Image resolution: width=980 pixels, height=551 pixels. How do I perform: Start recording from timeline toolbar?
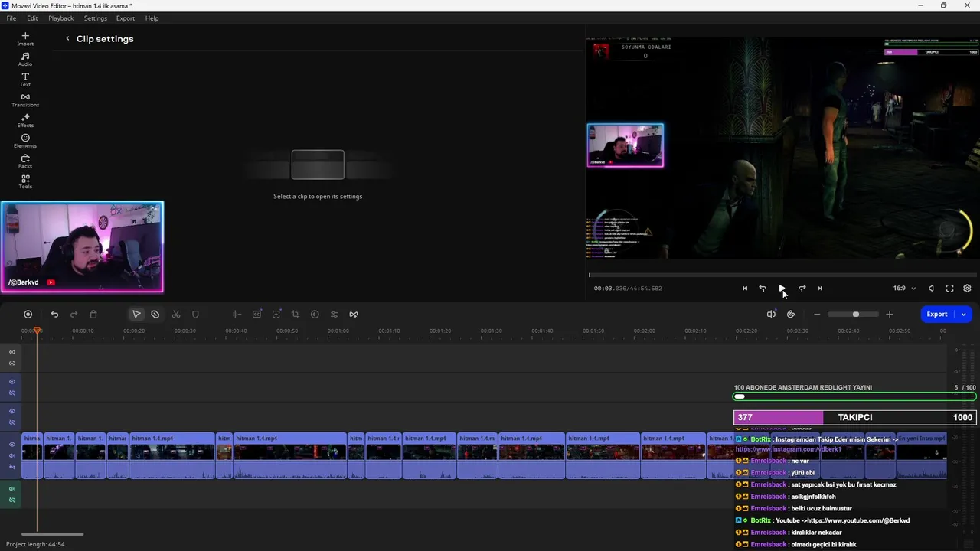tap(28, 315)
